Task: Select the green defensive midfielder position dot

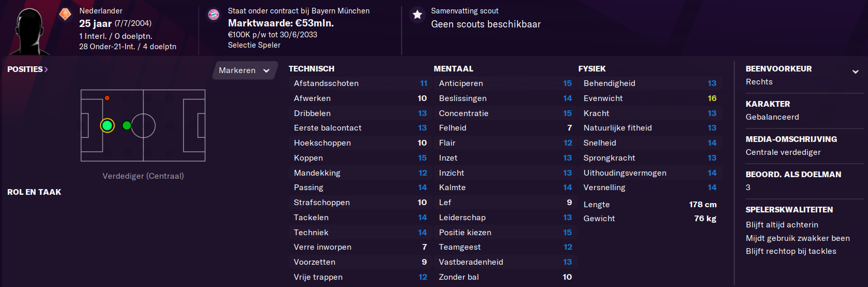Action: pos(126,125)
